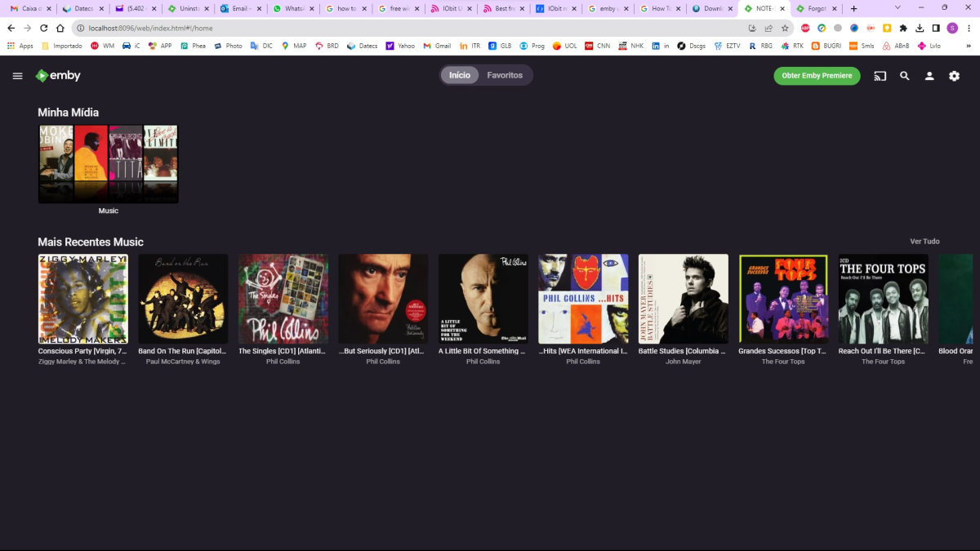The width and height of the screenshot is (980, 551).
Task: Open A Little Bit Of Something album cover
Action: point(483,299)
